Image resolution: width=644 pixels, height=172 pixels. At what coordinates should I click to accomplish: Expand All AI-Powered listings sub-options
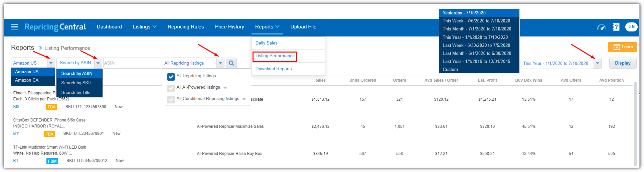tap(225, 88)
